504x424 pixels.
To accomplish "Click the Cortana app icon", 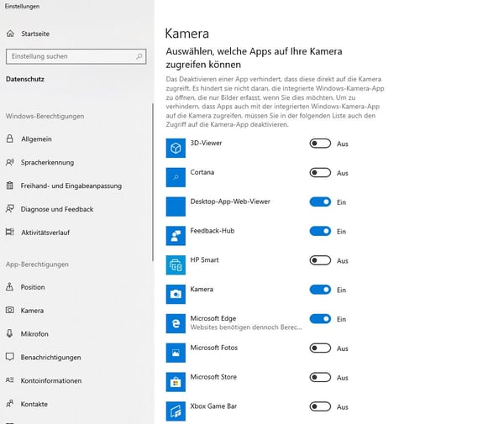I will point(176,177).
